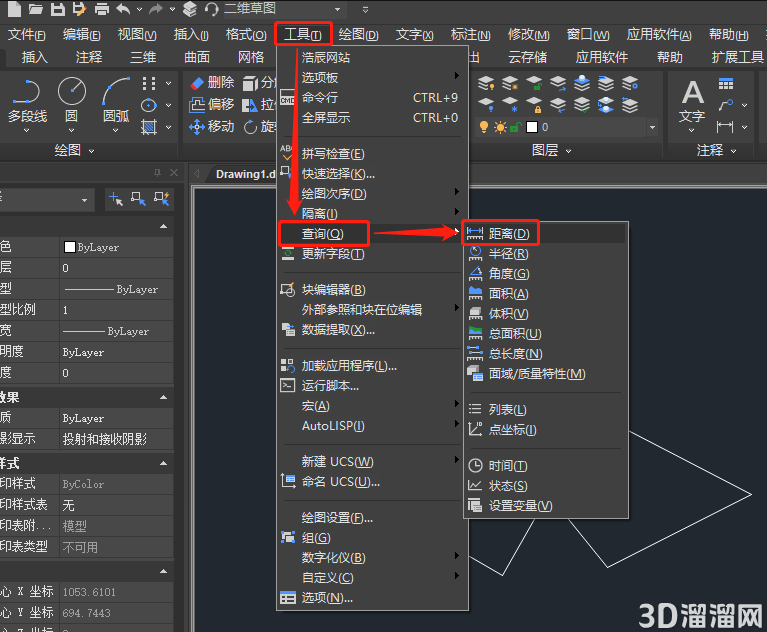
Task: Select 选项(N)... at menu bottom
Action: coord(327,597)
